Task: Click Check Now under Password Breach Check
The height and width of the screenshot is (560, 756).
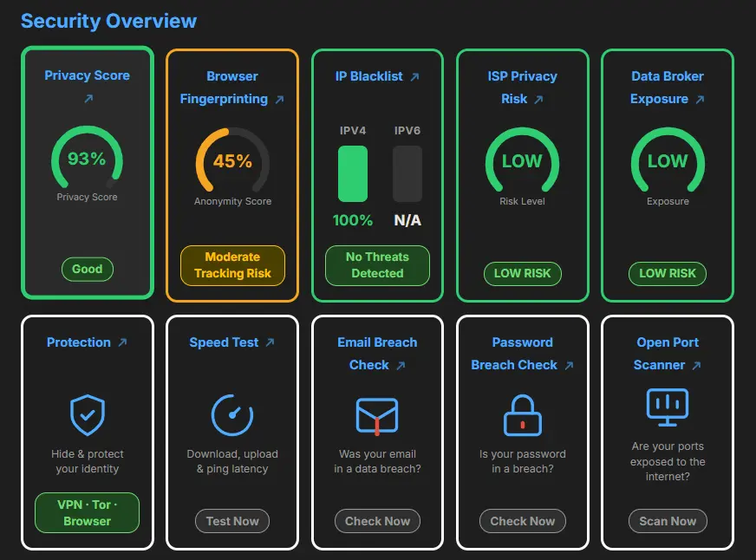Action: 523,521
